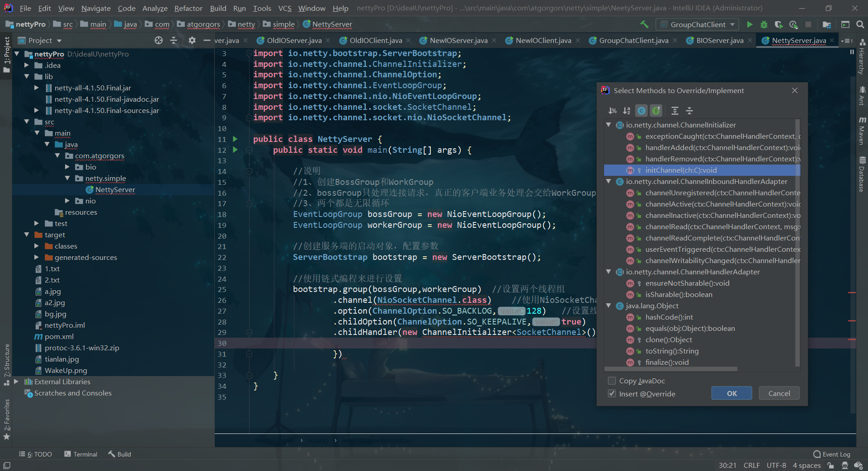Viewport: 868px width, 471px height.
Task: Collapse the io.netty.channel.ChannelInboundHandlerAdapter group
Action: (x=609, y=181)
